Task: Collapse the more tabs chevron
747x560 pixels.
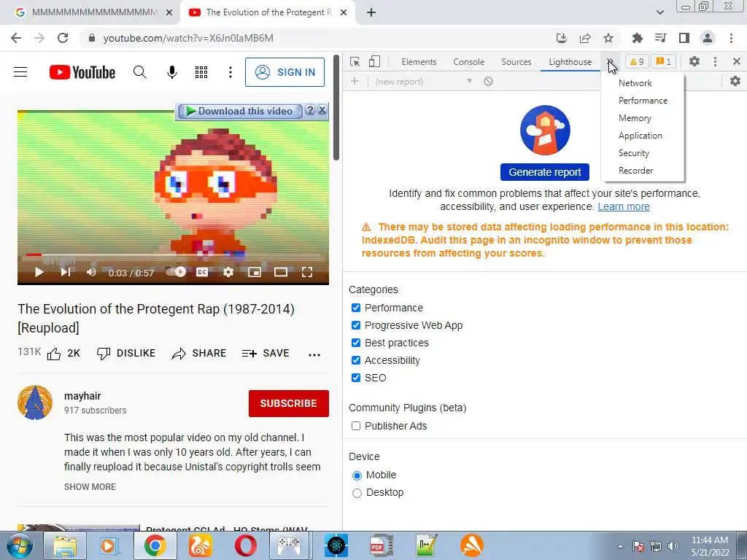Action: click(610, 62)
